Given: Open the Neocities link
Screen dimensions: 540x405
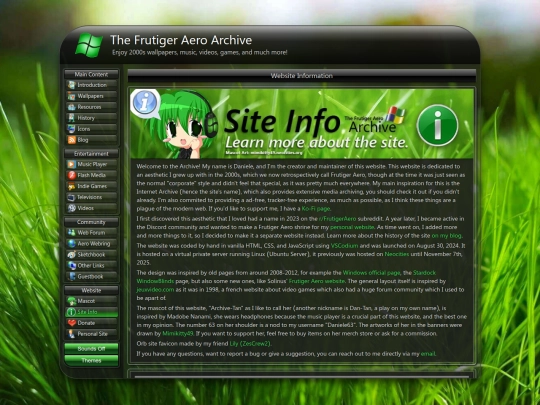Looking at the screenshot, I should click(x=397, y=255).
